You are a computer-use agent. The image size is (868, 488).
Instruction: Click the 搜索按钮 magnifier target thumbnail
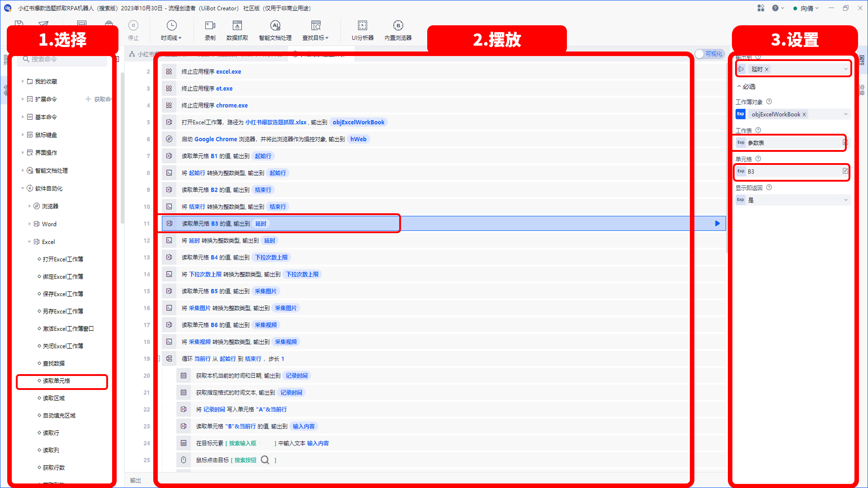265,460
